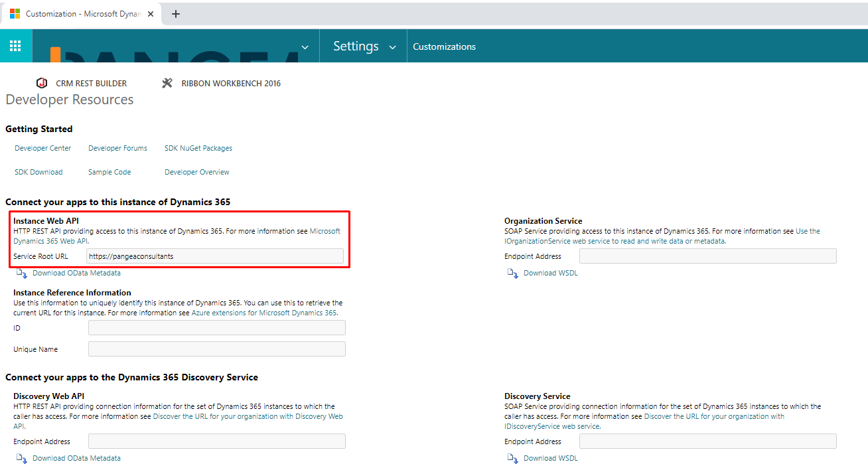Click the Download WSDL icon under Organization Service
This screenshot has height=476, width=868.
[512, 272]
